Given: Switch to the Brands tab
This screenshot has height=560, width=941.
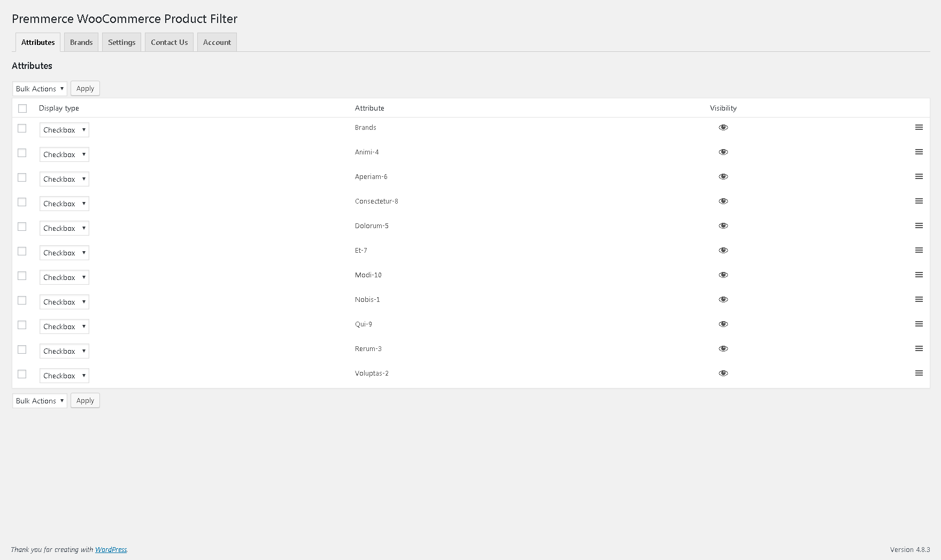Looking at the screenshot, I should coord(81,42).
